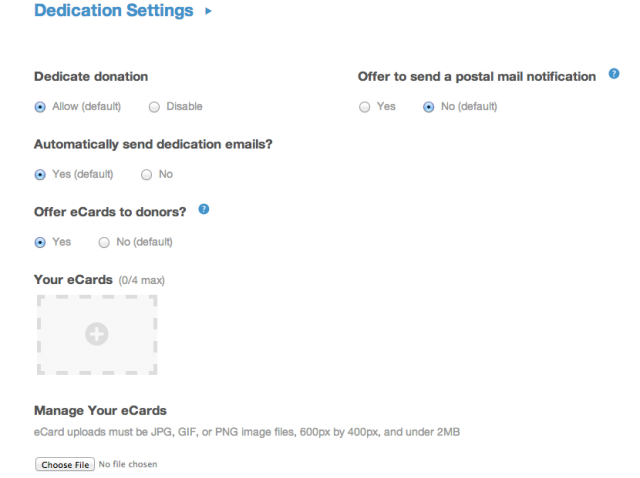Choose No (default) for postal mail notification
This screenshot has height=478, width=640.
coord(429,107)
